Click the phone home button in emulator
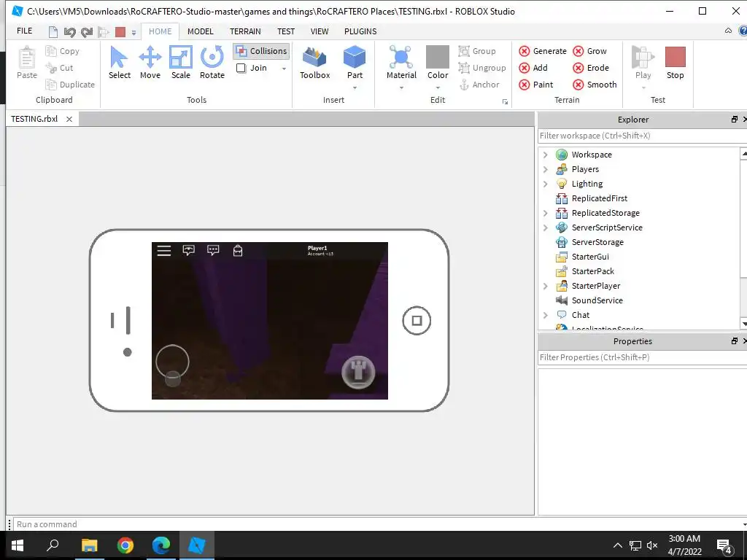747x560 pixels. click(x=417, y=321)
